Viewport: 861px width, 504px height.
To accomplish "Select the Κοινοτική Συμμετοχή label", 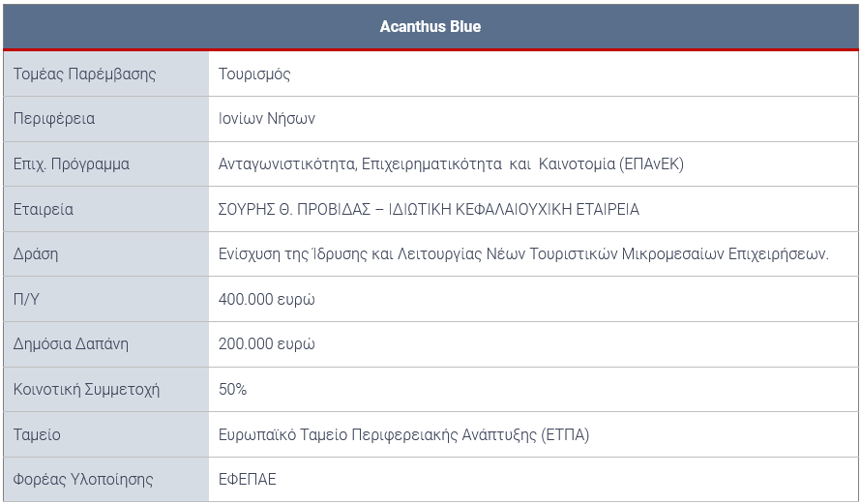I will tap(86, 389).
